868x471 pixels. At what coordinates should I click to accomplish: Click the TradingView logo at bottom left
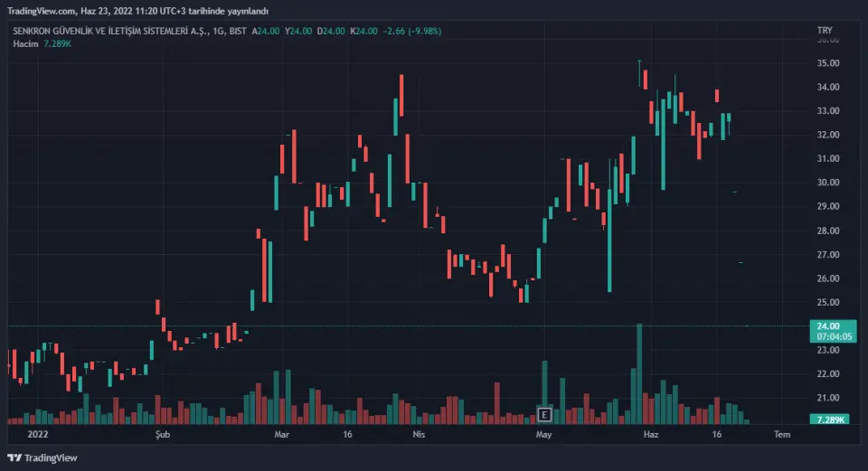[42, 457]
